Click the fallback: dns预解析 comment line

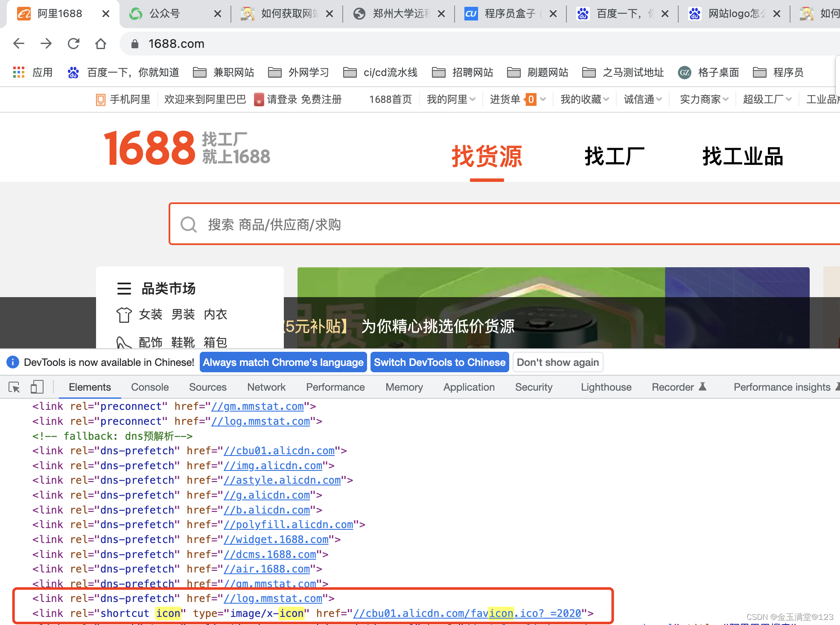tap(113, 436)
